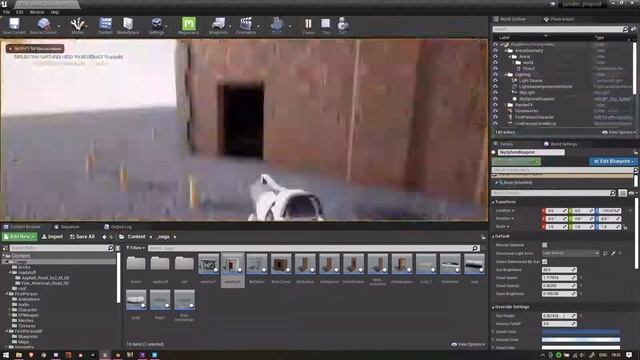The height and width of the screenshot is (360, 640).
Task: Open World Outliner View Options dropdown
Action: (619, 132)
